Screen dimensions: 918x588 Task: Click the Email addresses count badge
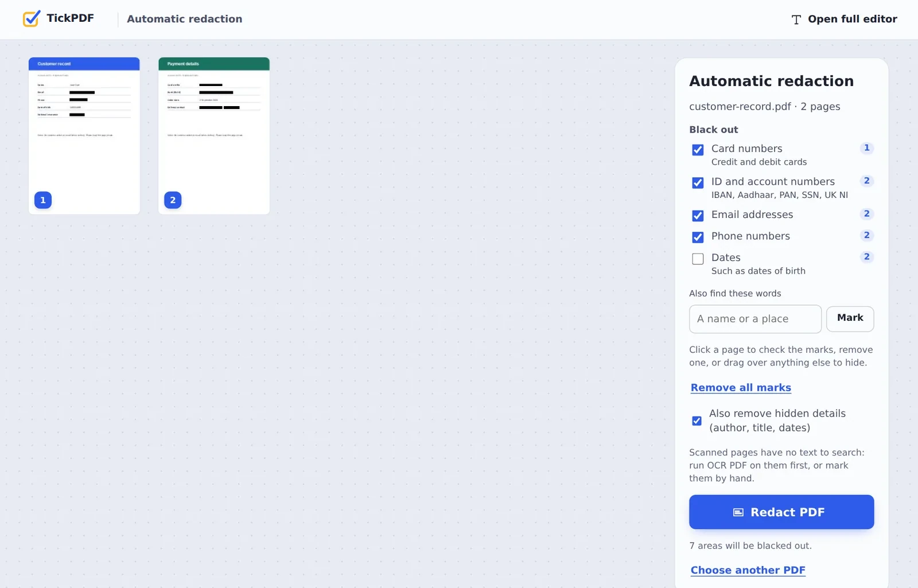866,214
